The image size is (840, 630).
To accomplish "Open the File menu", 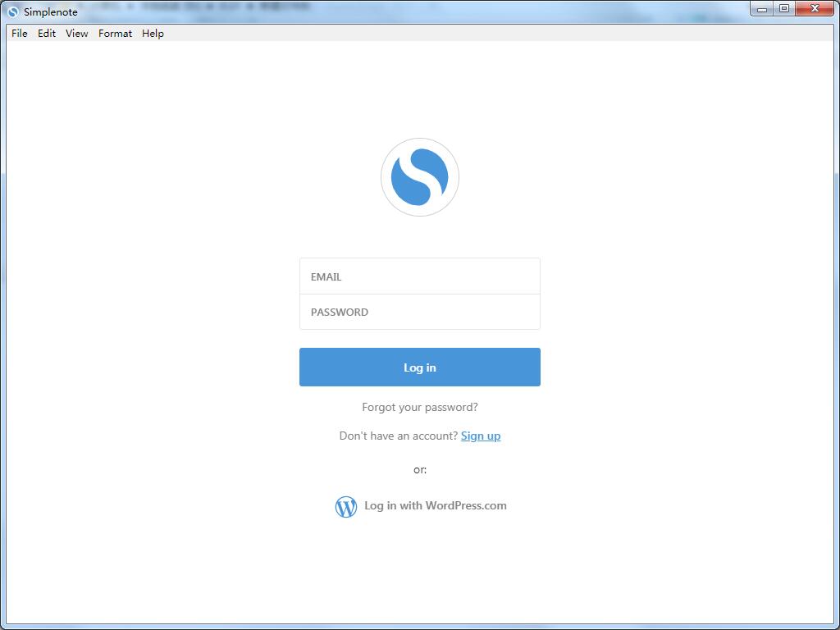I will pyautogui.click(x=18, y=34).
